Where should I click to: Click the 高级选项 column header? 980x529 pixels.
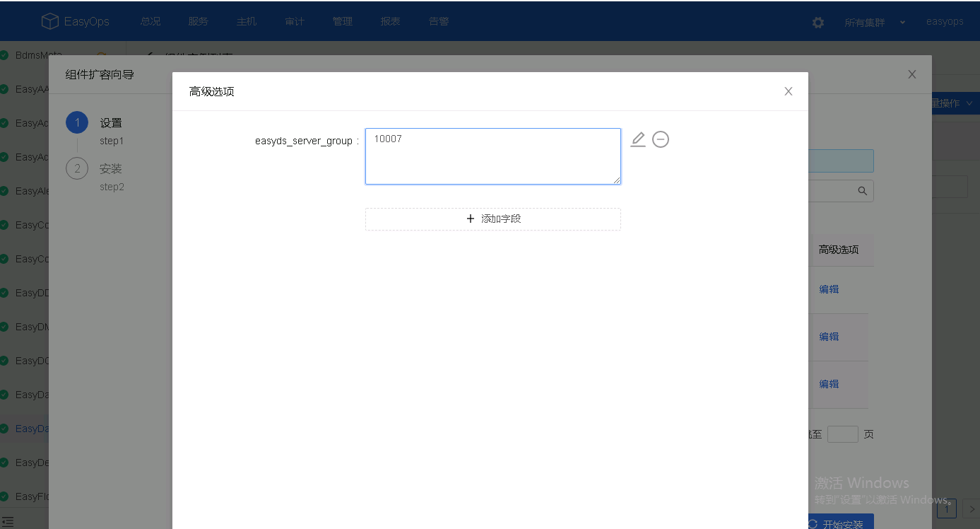[x=839, y=250]
